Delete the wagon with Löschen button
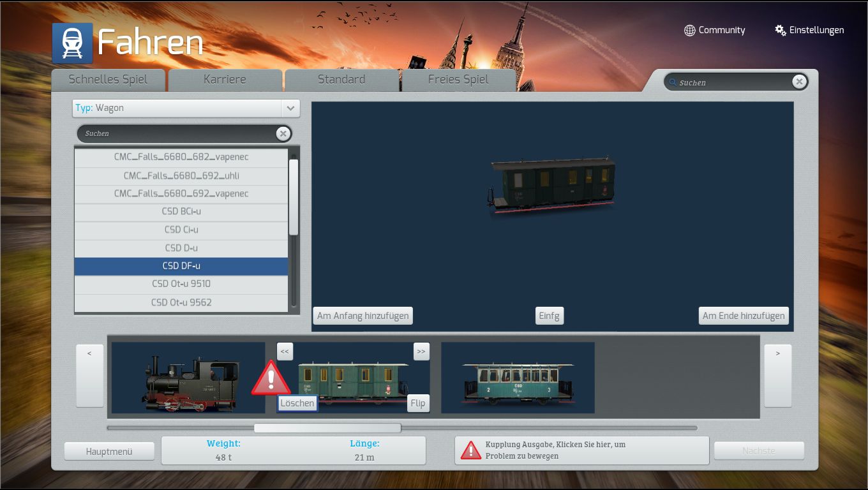Screen dimensions: 868x490 [297, 403]
